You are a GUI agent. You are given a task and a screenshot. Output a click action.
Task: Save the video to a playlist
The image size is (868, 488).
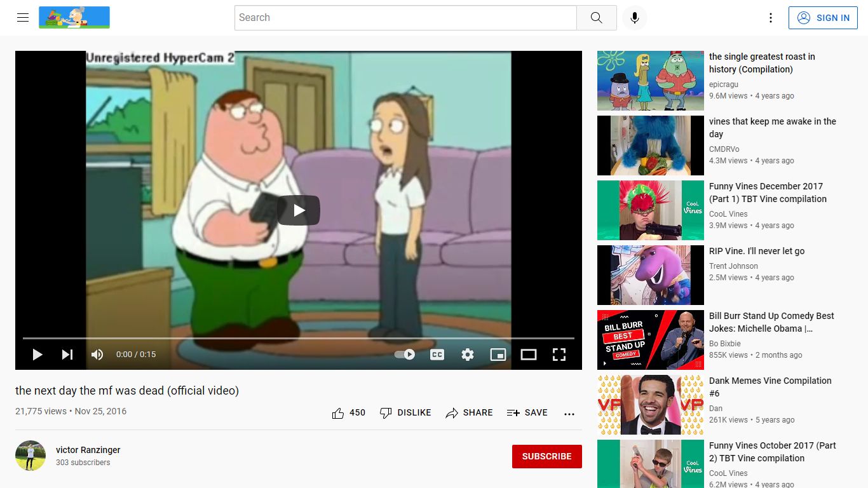pos(527,413)
